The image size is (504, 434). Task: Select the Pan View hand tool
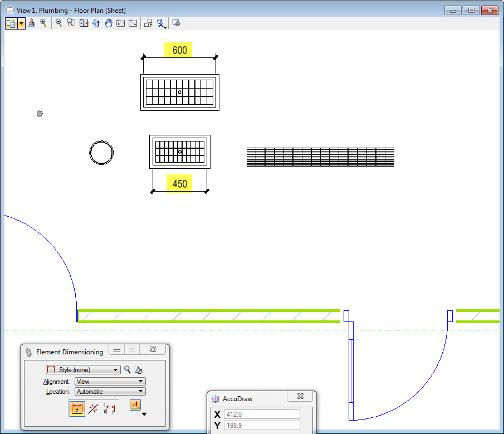coord(108,23)
